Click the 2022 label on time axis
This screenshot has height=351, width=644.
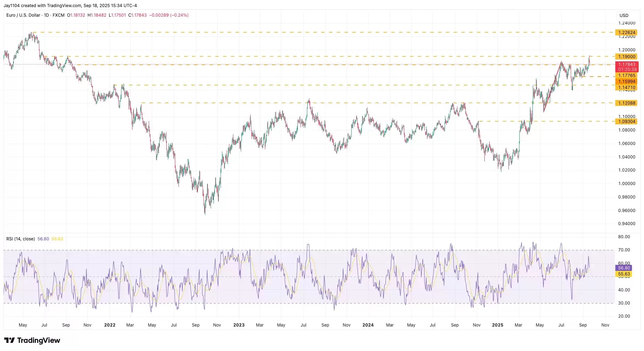(110, 325)
